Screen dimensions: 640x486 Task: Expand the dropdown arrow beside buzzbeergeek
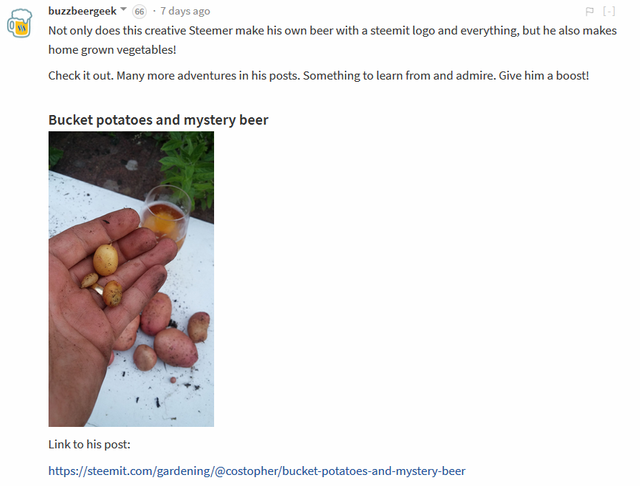[x=124, y=11]
